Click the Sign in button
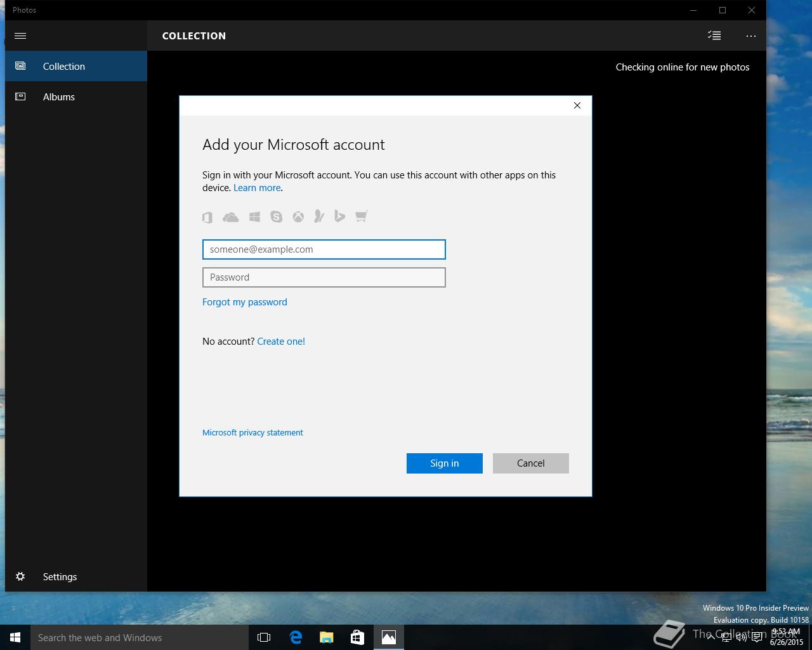Image resolution: width=812 pixels, height=650 pixels. tap(445, 463)
